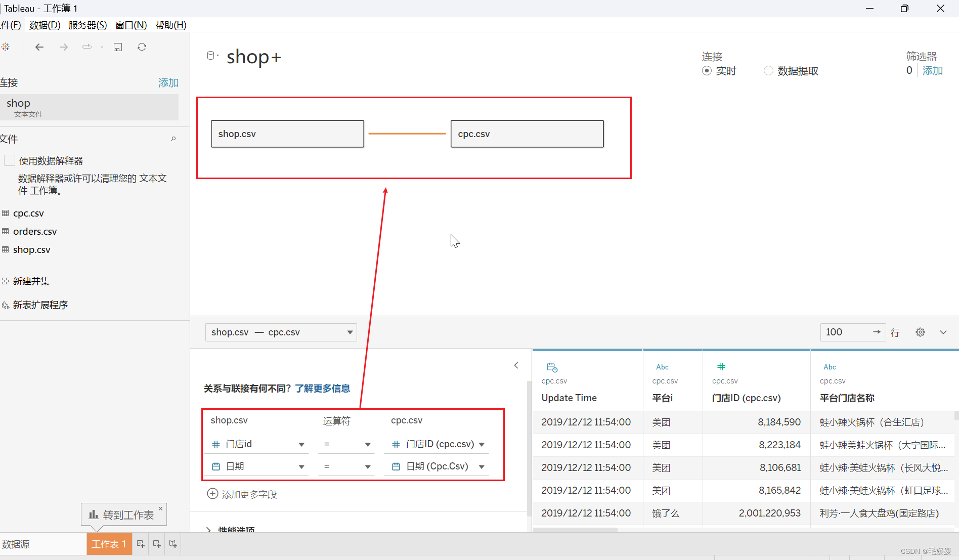Viewport: 959px width, 560px height.
Task: Open data grid settings gear
Action: click(x=920, y=332)
